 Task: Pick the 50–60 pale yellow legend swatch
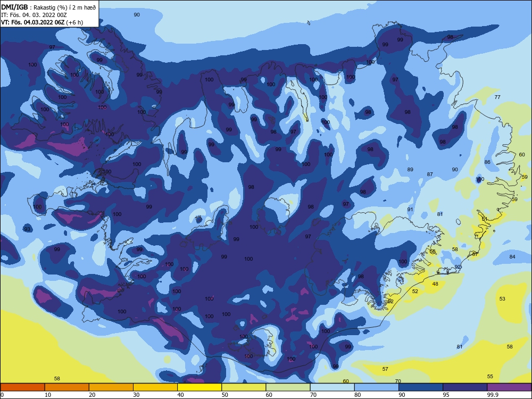pyautogui.click(x=244, y=387)
